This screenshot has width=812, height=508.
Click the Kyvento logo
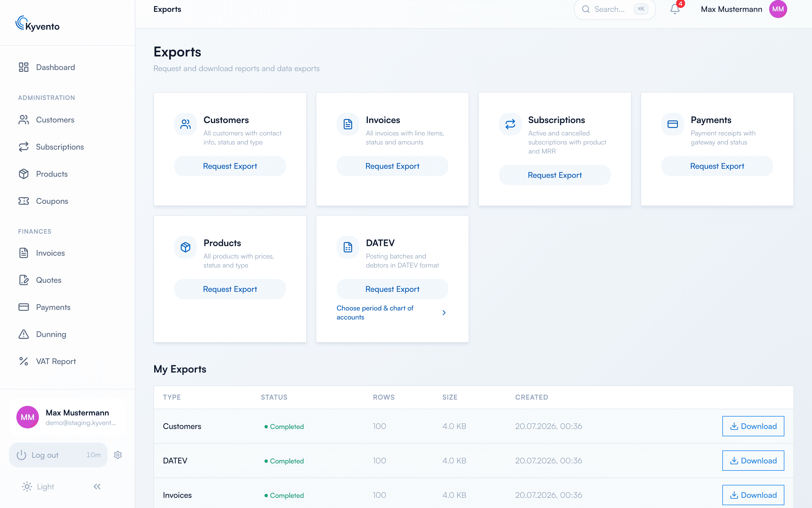(37, 23)
